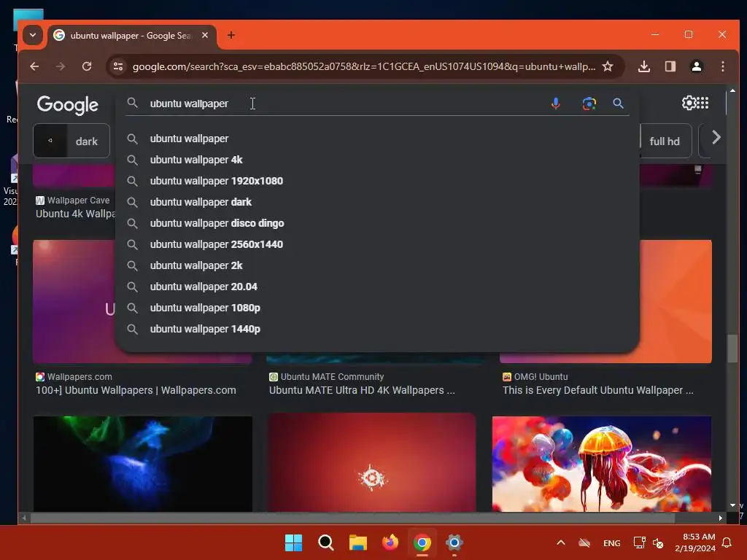Image resolution: width=747 pixels, height=560 pixels.
Task: Select suggestion 'ubuntu wallpaper'
Action: 376,139
